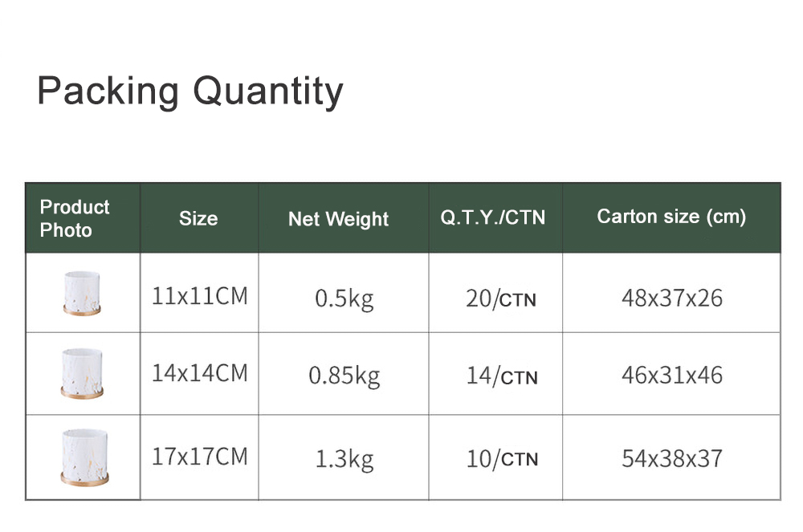The width and height of the screenshot is (803, 532).
Task: Click the 17x17CM size cell
Action: tap(200, 457)
